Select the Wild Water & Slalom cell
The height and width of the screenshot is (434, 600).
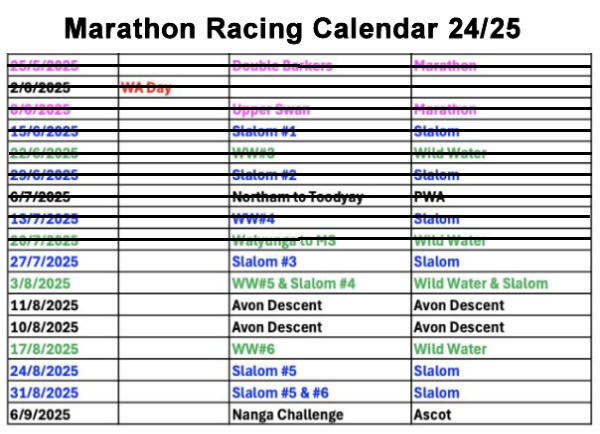[x=481, y=283]
